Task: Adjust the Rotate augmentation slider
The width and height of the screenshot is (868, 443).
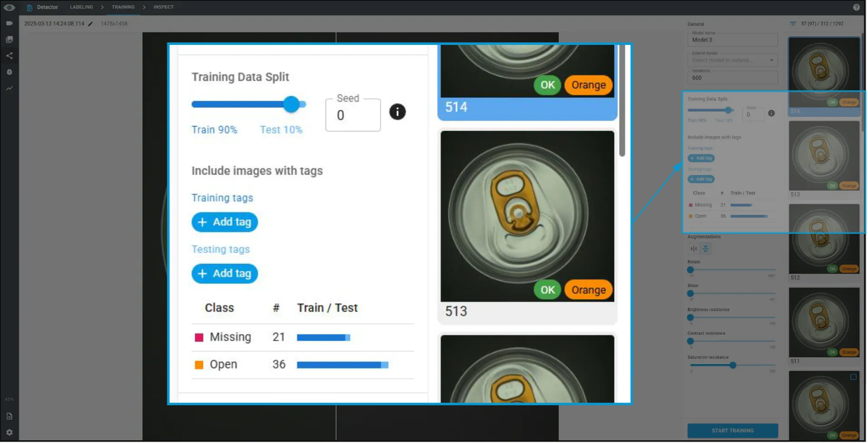Action: click(691, 270)
